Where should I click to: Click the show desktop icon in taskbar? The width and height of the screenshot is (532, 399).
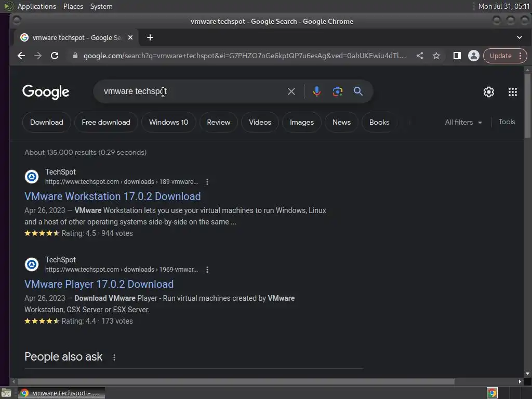(6, 393)
